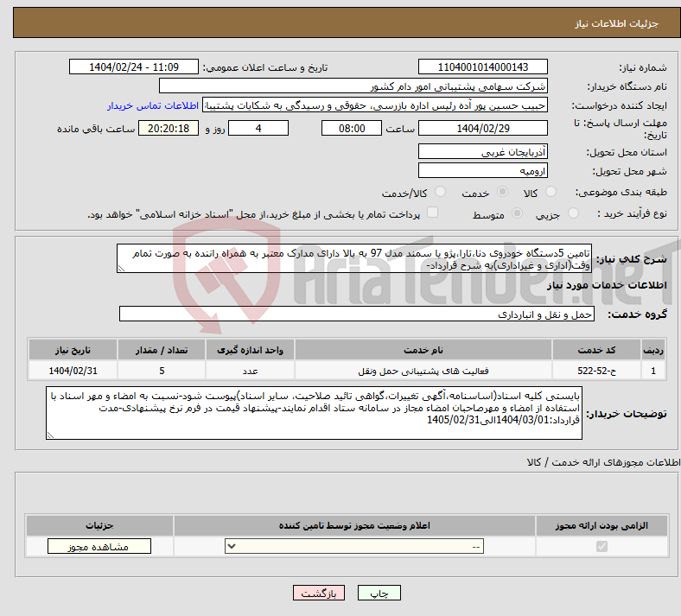Click the resize handle of need description box

121,269
